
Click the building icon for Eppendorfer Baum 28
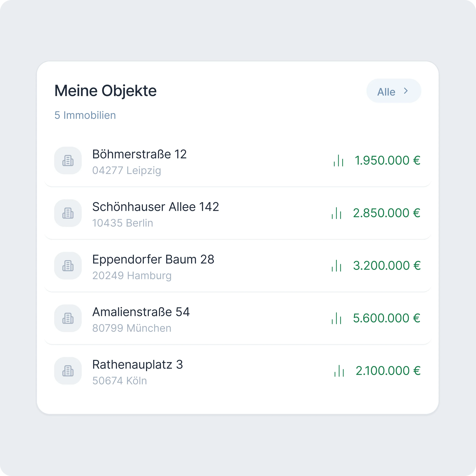pyautogui.click(x=68, y=266)
